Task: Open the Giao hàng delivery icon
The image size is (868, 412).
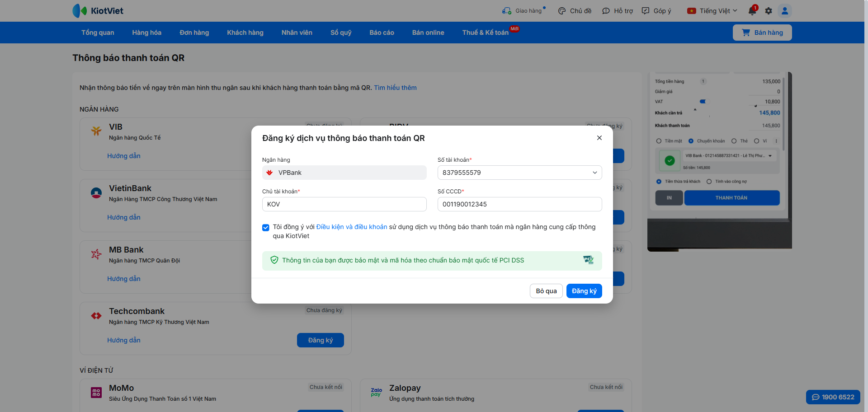Action: tap(506, 11)
